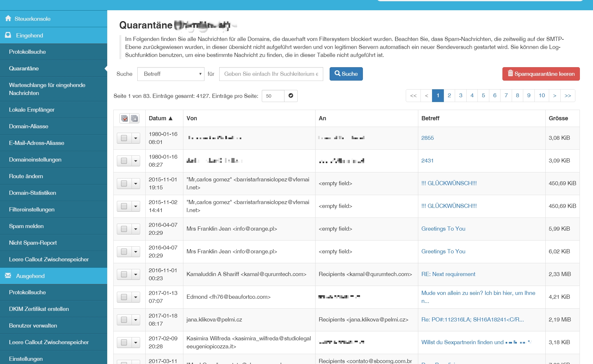Image resolution: width=593 pixels, height=364 pixels.
Task: Open the action dropdown for Edmond's message
Action: point(136,297)
